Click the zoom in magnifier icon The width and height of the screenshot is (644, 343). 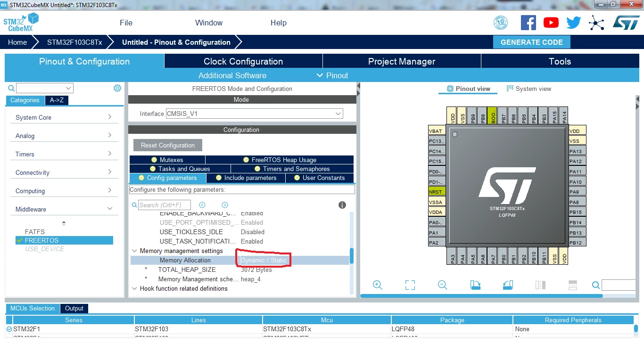[x=377, y=285]
